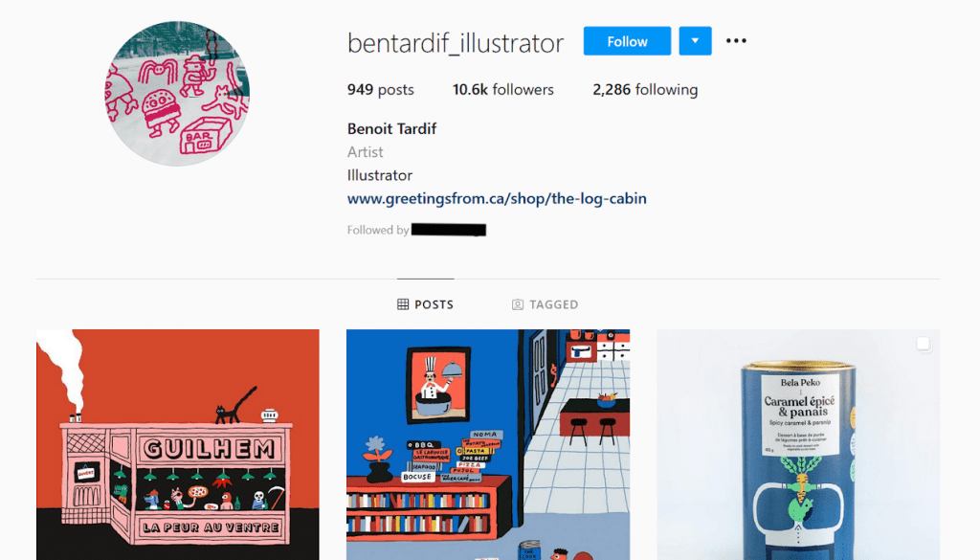Click the redacted Followed by username
980x560 pixels.
(449, 230)
